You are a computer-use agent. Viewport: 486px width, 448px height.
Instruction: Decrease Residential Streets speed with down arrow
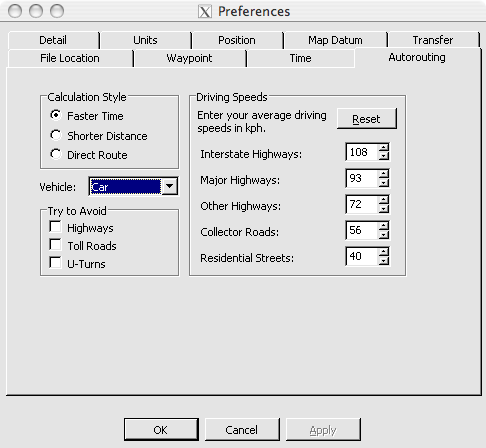[384, 260]
